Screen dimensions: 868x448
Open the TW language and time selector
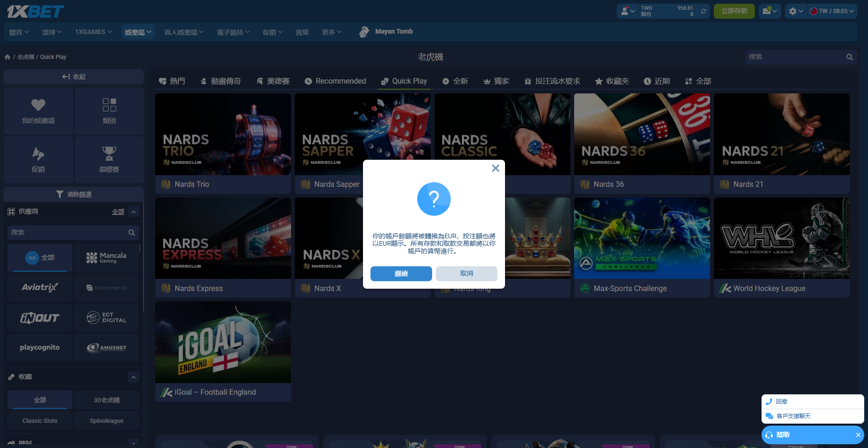coord(832,11)
